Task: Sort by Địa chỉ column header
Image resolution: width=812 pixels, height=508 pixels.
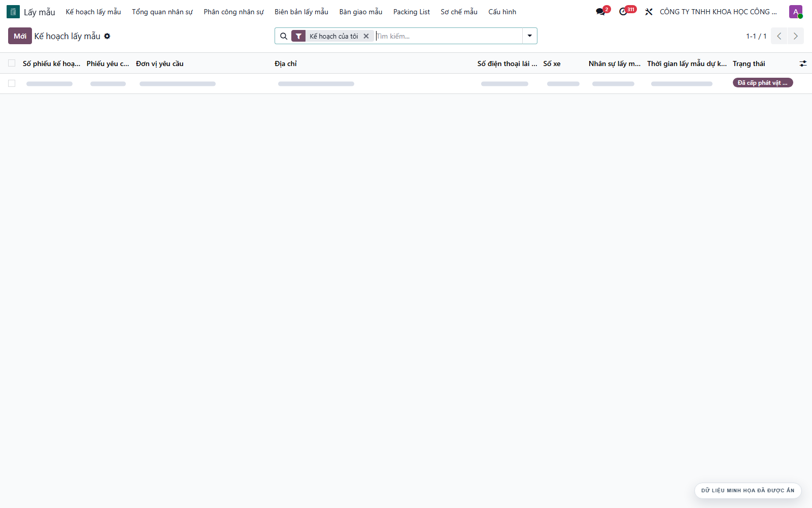Action: click(286, 63)
